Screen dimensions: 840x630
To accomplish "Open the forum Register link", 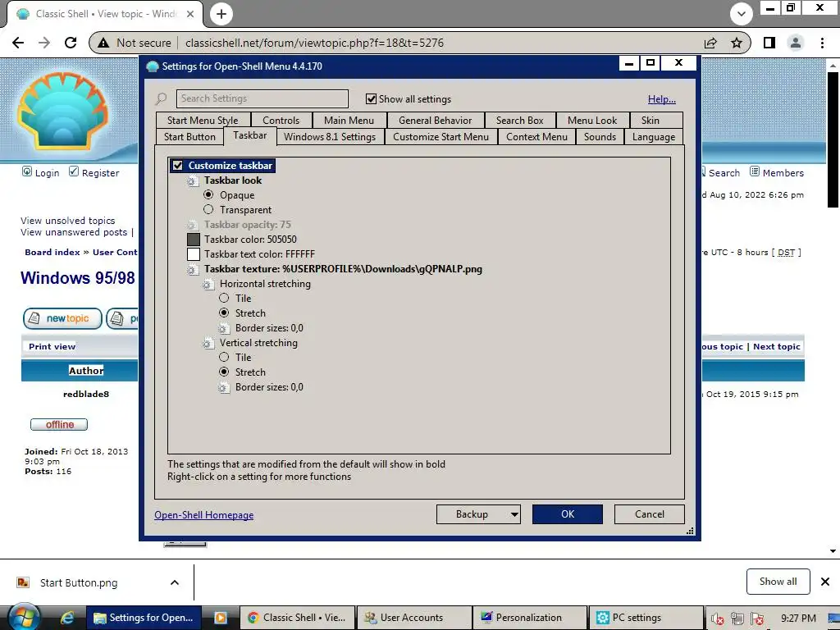I will tap(100, 173).
